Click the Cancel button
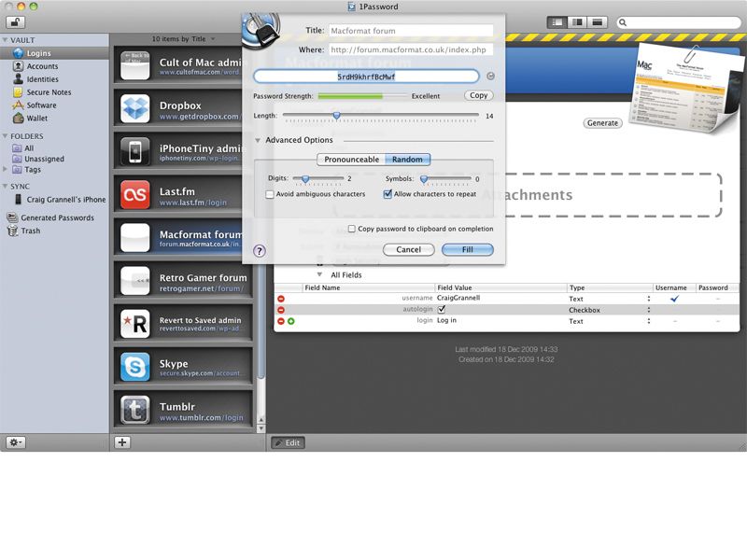Image resolution: width=747 pixels, height=560 pixels. coord(408,249)
